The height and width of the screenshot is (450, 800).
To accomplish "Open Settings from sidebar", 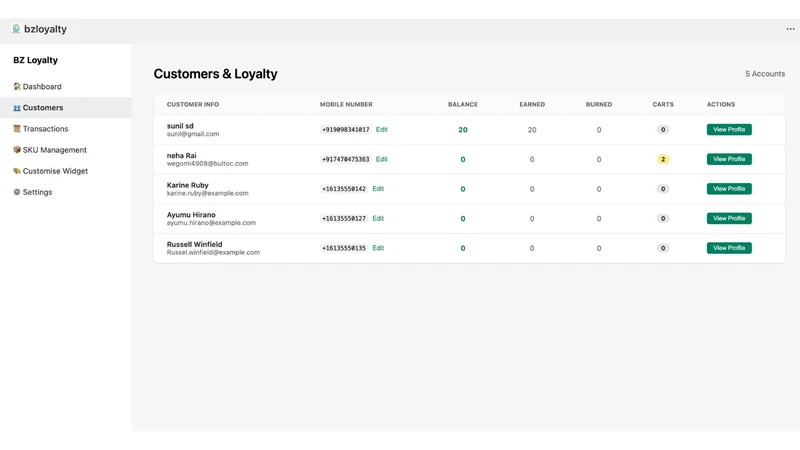I will click(x=66, y=192).
